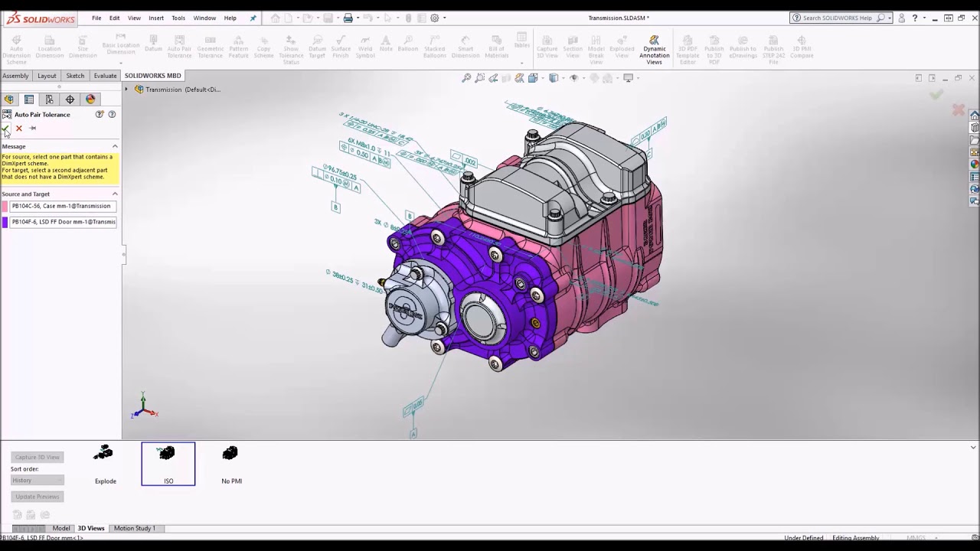Open the Insert menu
Screen dimensions: 980x551
coord(156,18)
